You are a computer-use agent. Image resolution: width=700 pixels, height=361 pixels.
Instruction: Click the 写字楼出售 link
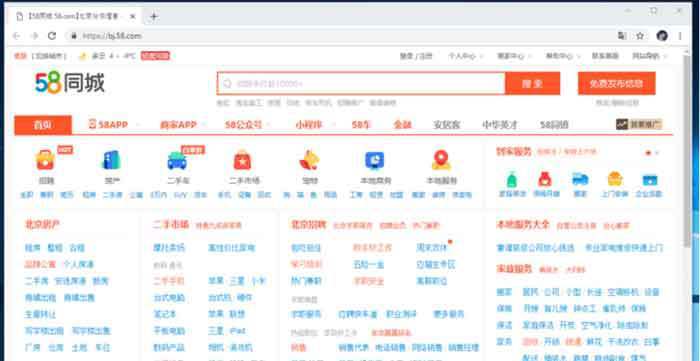(91, 331)
